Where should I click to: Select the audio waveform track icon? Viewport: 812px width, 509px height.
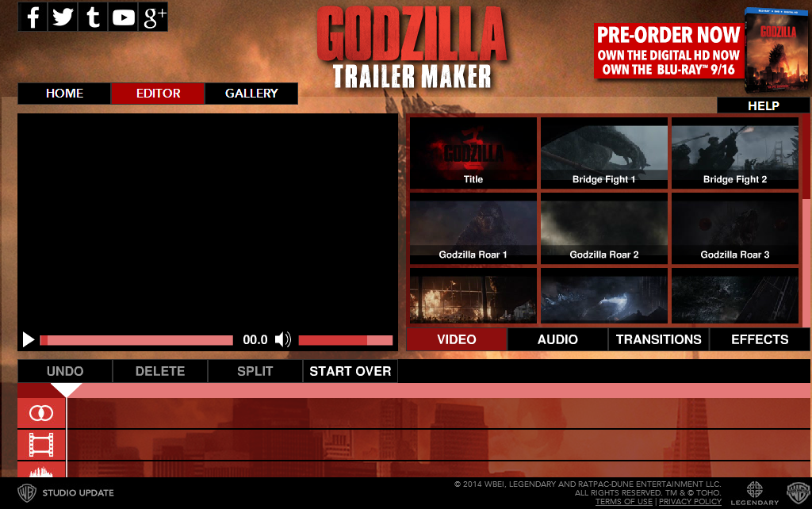(x=41, y=470)
